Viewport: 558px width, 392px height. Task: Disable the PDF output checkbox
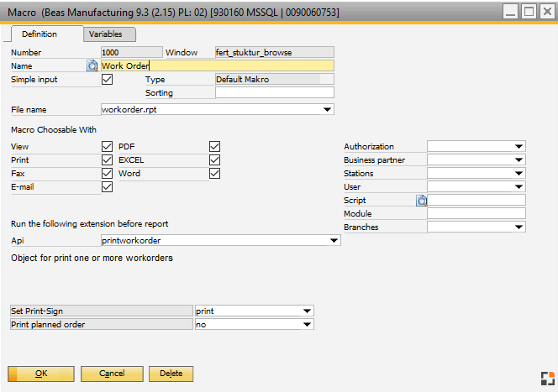click(214, 147)
